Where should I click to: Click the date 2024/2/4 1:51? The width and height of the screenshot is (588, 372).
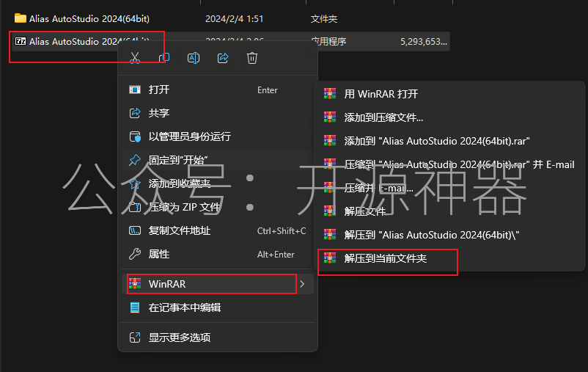tap(235, 19)
